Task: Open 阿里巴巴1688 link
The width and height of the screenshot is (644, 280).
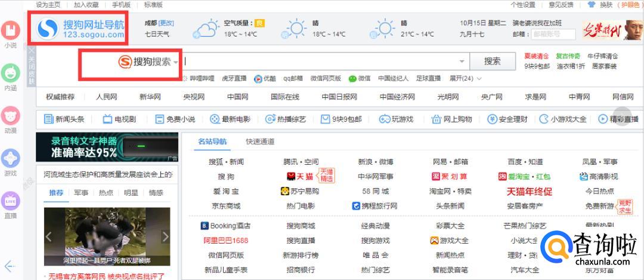Action: 225,241
